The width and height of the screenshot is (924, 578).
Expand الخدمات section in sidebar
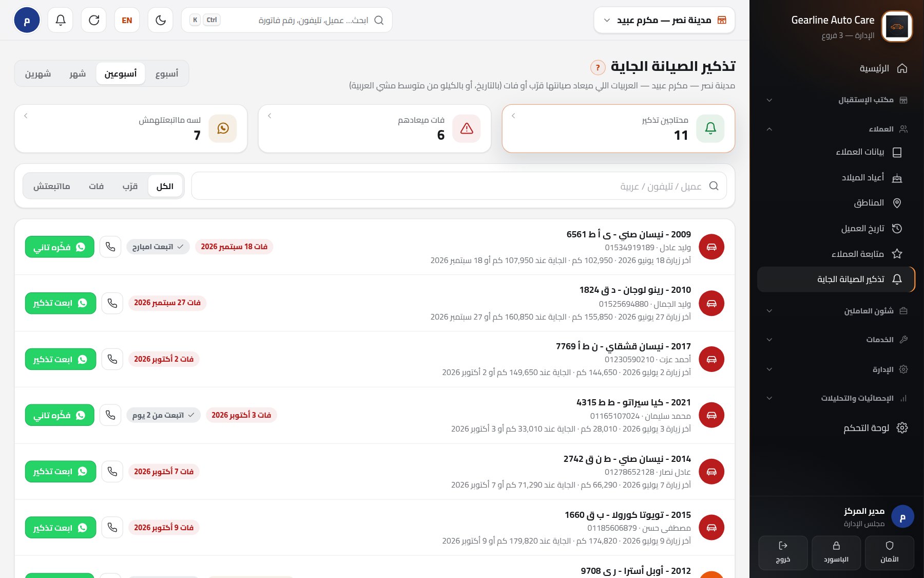[x=836, y=340]
